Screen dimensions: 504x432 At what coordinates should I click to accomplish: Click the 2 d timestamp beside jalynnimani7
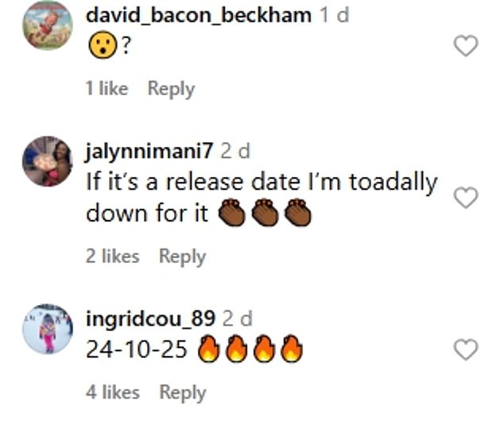(x=235, y=152)
